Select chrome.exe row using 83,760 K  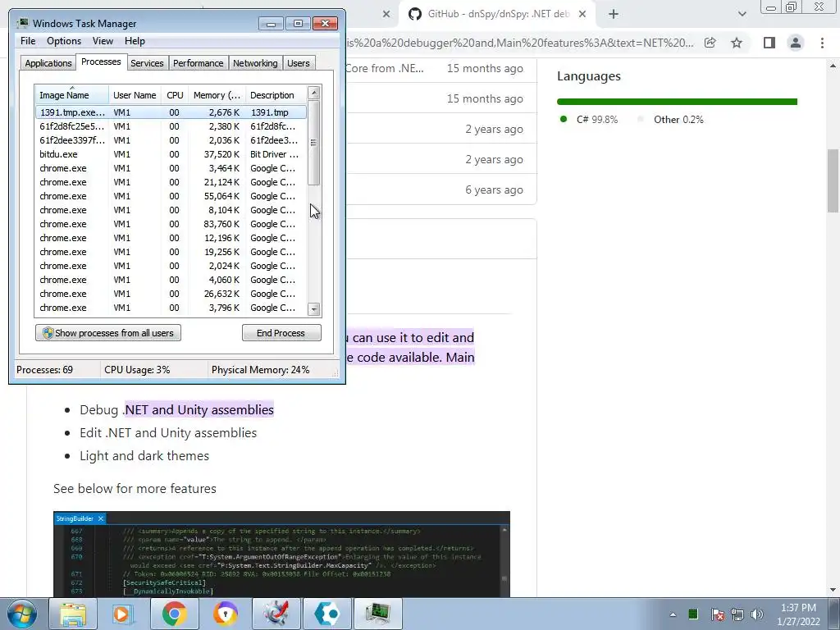[171, 224]
